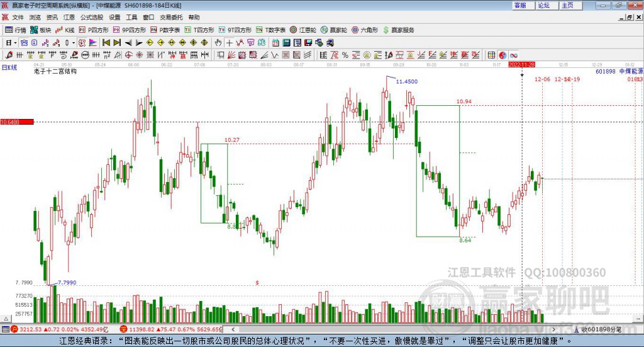Screen dimensions: 644x347
Task: Toggle the blue infinity symbol icon
Action: [513, 55]
